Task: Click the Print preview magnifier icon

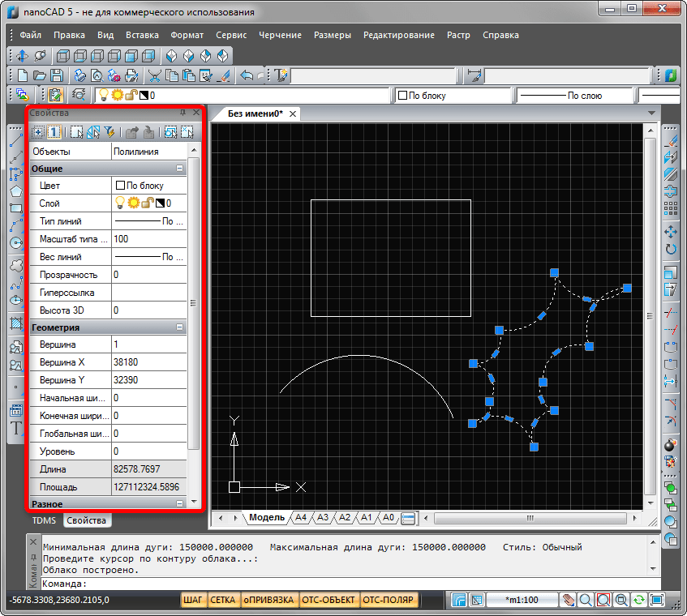Action: point(97,75)
